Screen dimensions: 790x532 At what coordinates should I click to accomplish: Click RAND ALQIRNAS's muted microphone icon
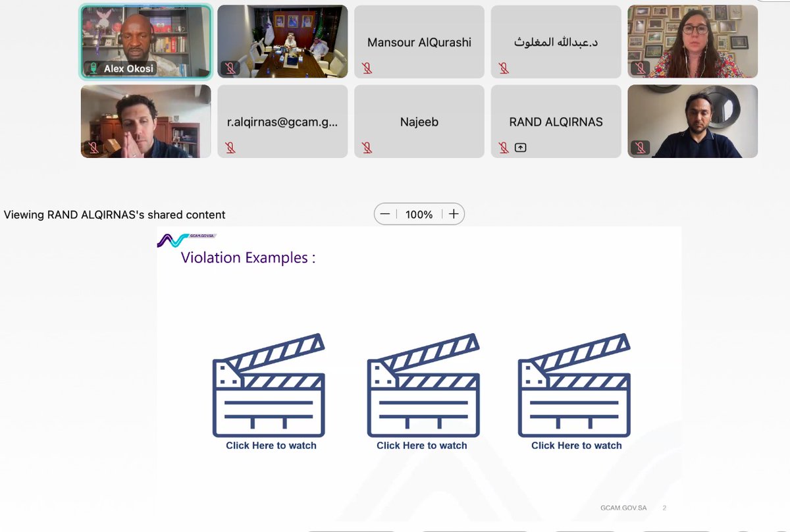click(x=504, y=147)
